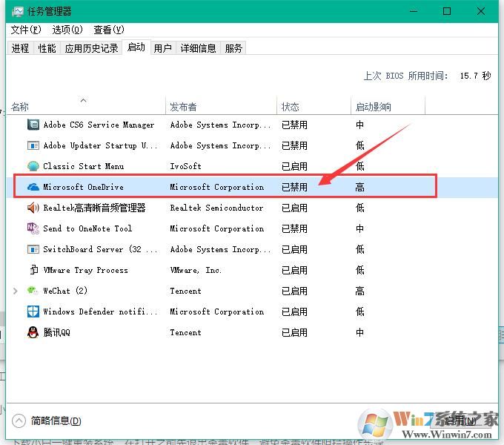
Task: Click the Realtek audio manager speaker icon
Action: point(33,208)
